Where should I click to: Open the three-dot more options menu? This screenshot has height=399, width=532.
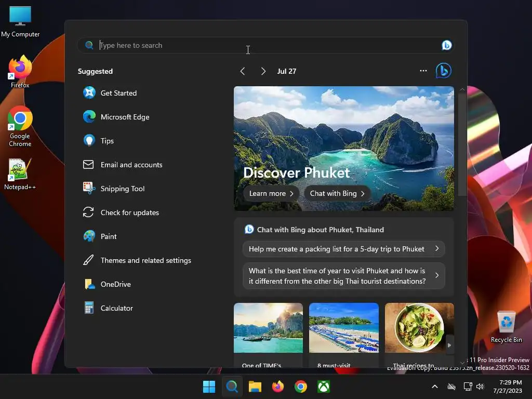tap(423, 71)
